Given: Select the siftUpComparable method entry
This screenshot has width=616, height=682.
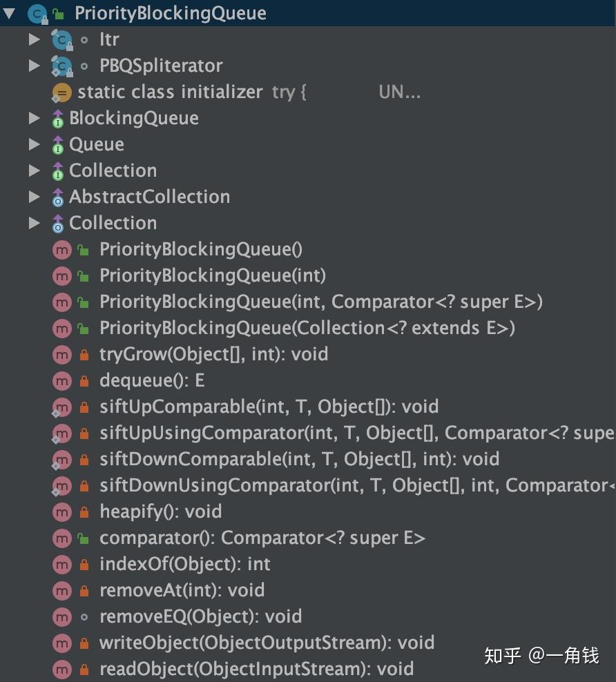Looking at the screenshot, I should [x=269, y=407].
